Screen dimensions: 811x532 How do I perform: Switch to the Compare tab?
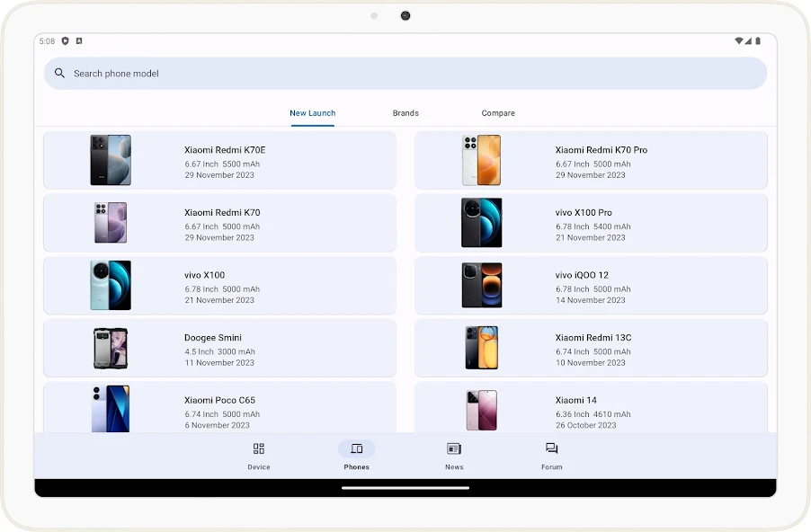[x=498, y=113]
